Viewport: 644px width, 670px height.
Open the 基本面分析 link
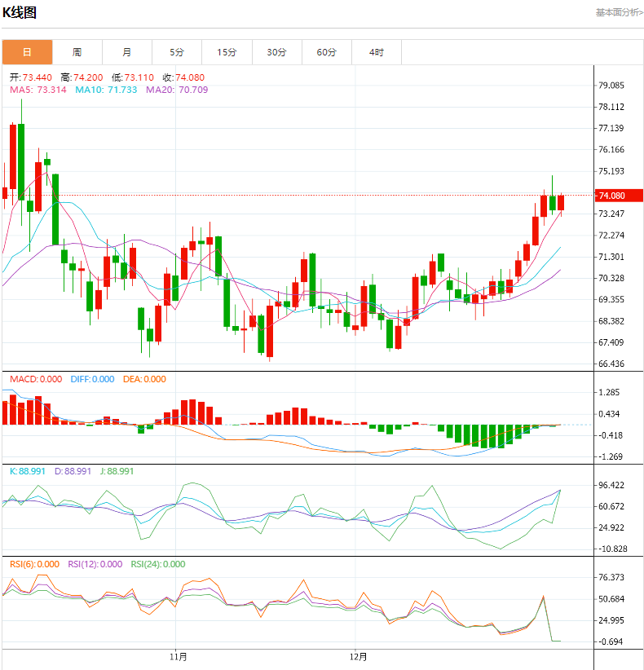619,12
